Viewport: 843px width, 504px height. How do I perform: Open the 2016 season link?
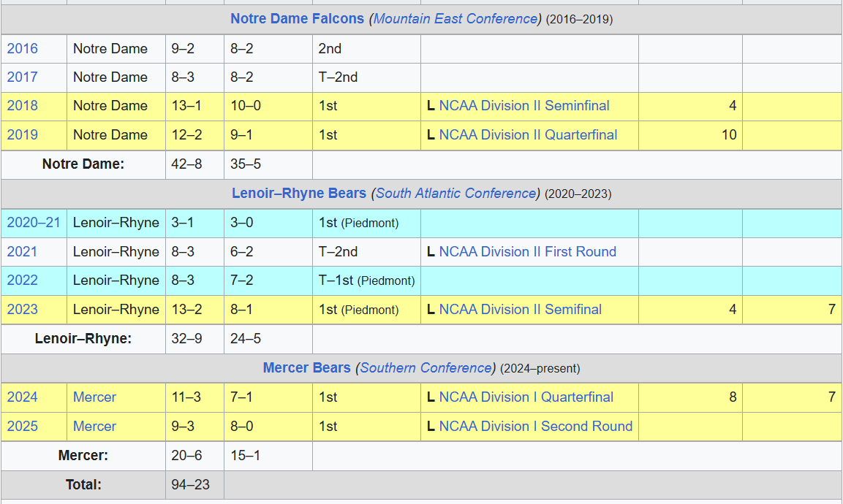(x=23, y=49)
